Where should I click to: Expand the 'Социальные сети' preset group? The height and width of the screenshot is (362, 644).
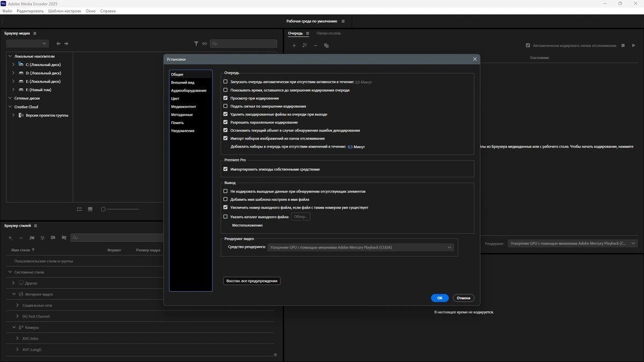(17, 305)
